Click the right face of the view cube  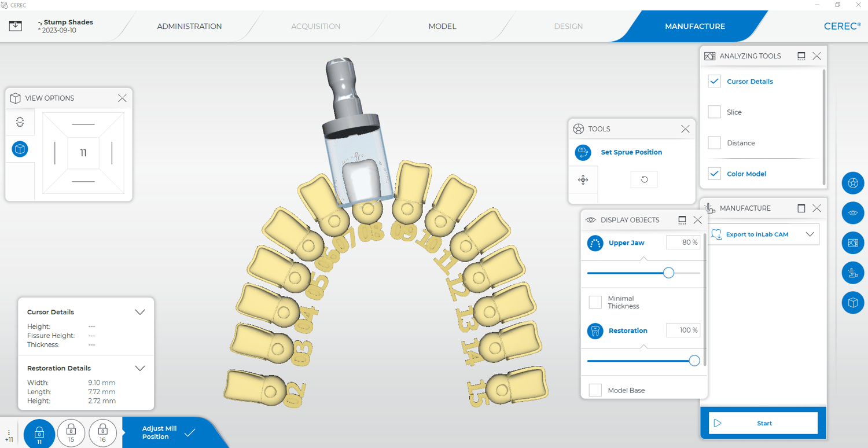coord(112,153)
